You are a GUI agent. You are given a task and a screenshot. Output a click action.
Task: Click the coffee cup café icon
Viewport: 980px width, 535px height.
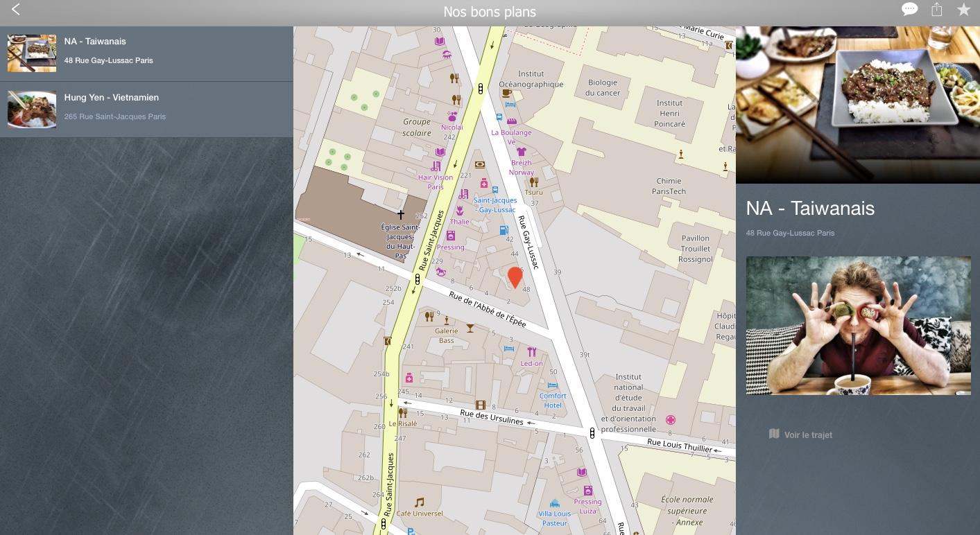[x=506, y=94]
